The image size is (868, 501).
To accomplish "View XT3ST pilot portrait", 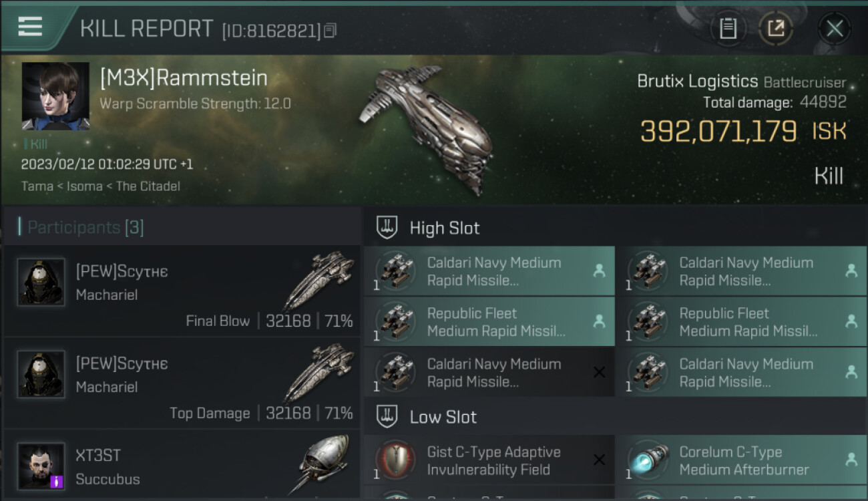I will (x=41, y=466).
